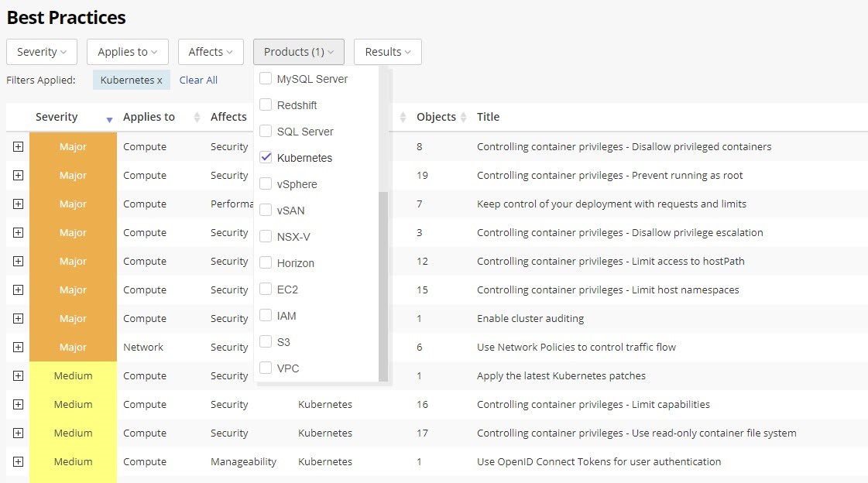This screenshot has height=483, width=868.
Task: Check the vSphere product checkbox
Action: pos(266,183)
